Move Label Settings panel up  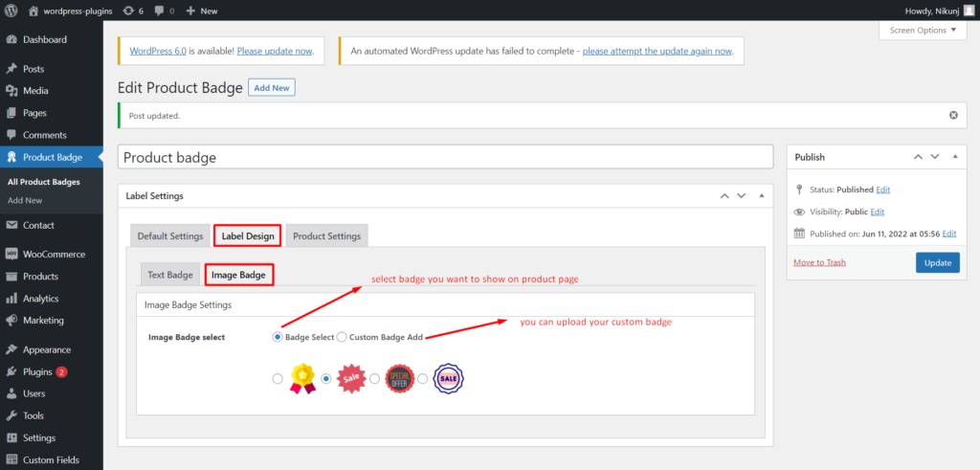tap(724, 195)
